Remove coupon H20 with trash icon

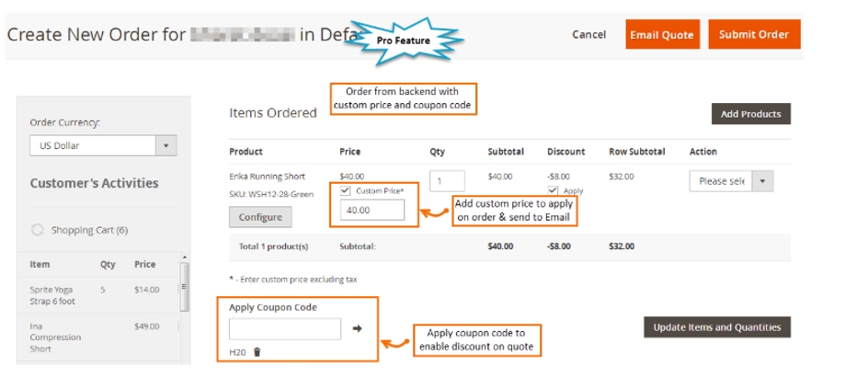coord(257,352)
